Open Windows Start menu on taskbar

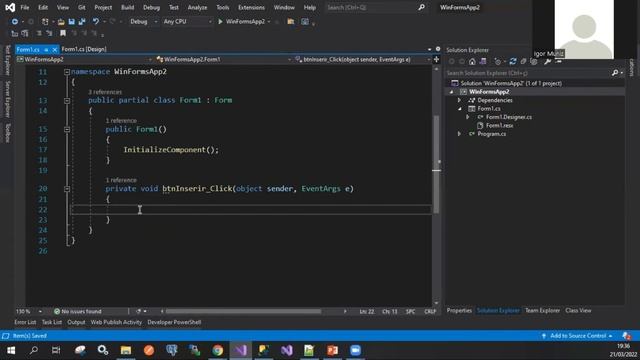point(11,350)
